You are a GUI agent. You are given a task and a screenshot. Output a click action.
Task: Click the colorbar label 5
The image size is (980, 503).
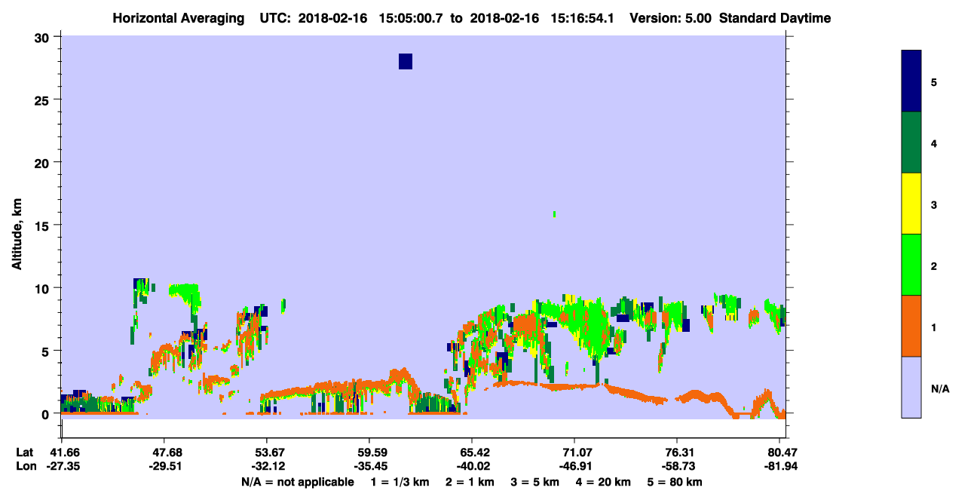[934, 82]
